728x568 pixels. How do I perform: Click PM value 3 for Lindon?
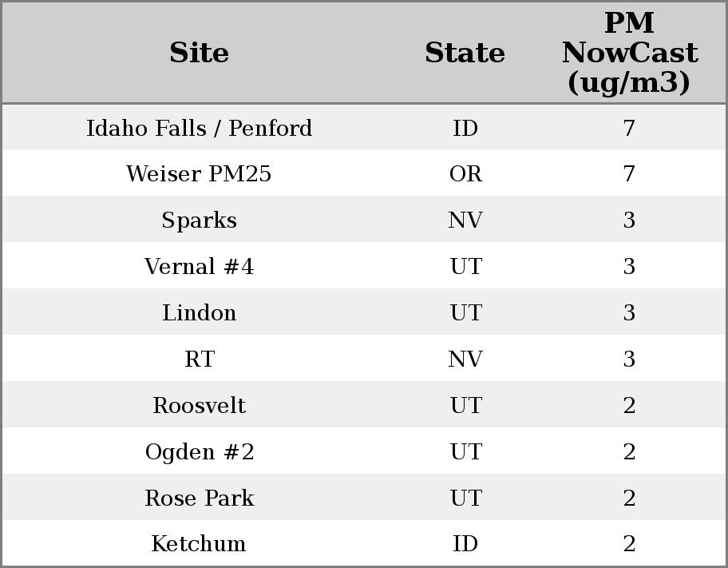(x=629, y=313)
